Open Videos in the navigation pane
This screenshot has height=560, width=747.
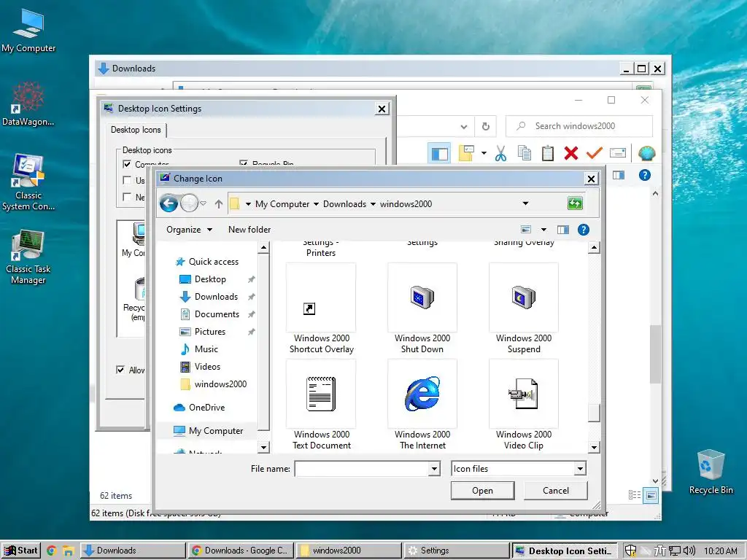(x=207, y=367)
